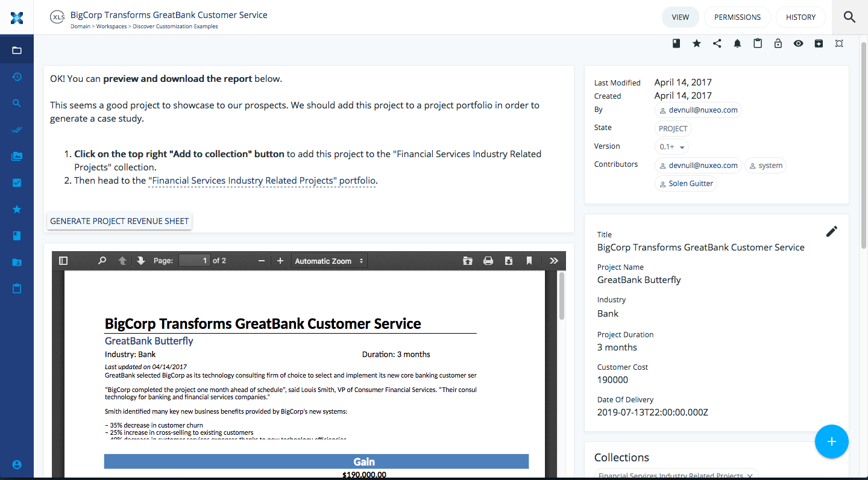Screen dimensions: 868x480
Task: Click the PDF viewer print icon
Action: pyautogui.click(x=488, y=261)
